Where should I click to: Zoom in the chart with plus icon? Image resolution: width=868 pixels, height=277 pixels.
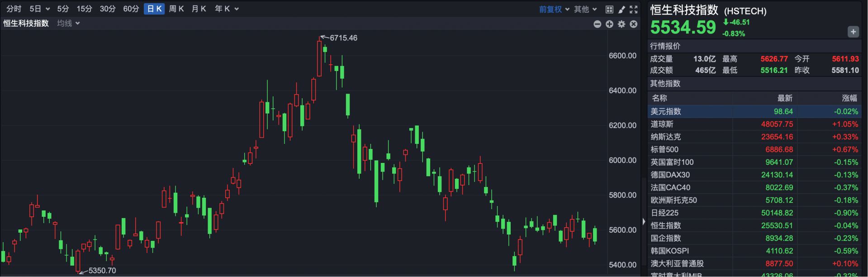(x=609, y=24)
